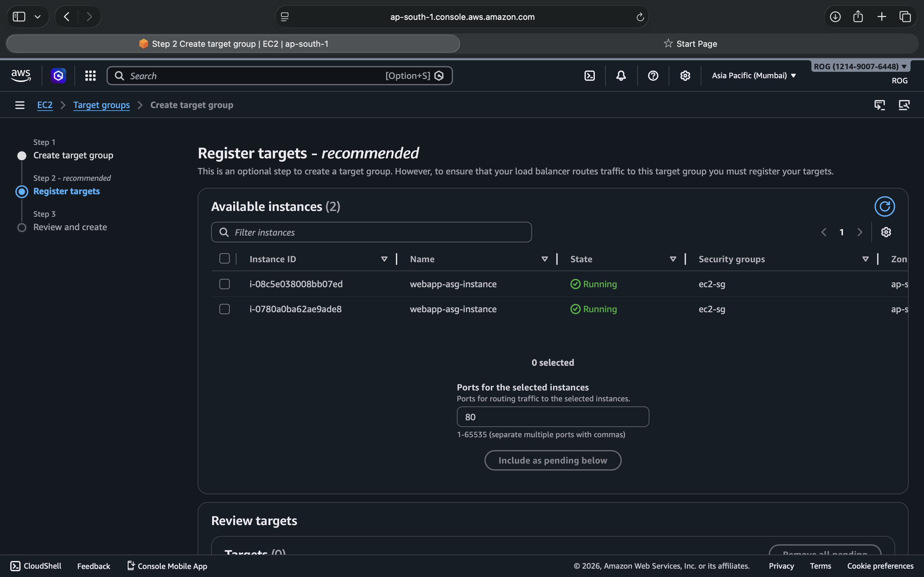924x577 pixels.
Task: Check the select-all instances header checkbox
Action: [225, 259]
